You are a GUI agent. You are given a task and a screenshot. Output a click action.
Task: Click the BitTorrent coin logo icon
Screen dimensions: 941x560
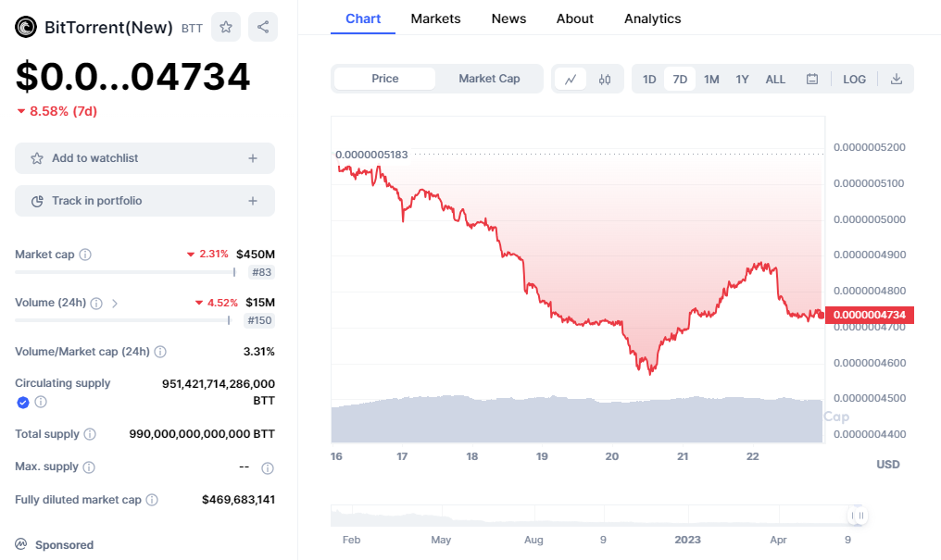click(26, 27)
